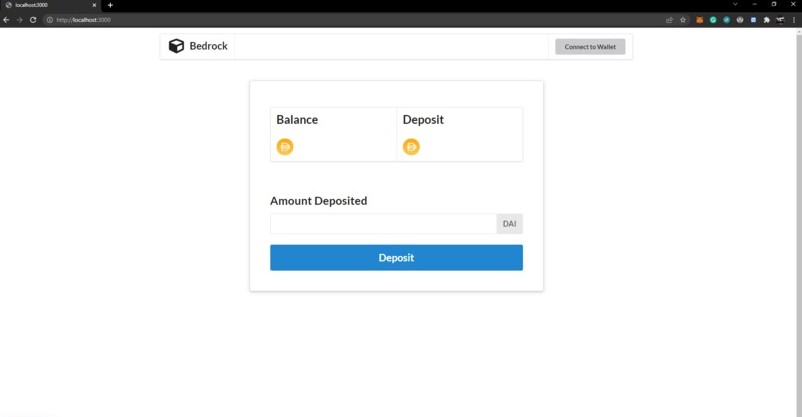Bookmark this page with star icon

pyautogui.click(x=683, y=20)
